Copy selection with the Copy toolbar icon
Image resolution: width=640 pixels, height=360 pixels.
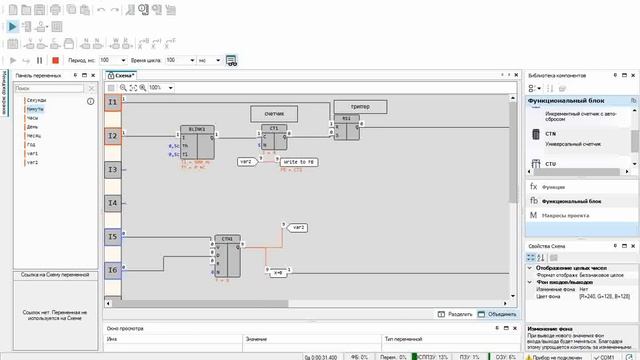pos(71,9)
